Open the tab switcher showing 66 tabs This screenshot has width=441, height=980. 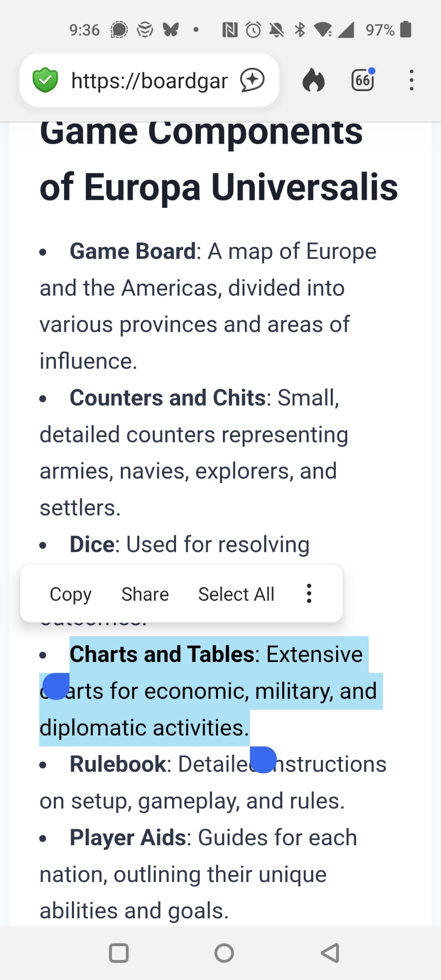tap(363, 80)
